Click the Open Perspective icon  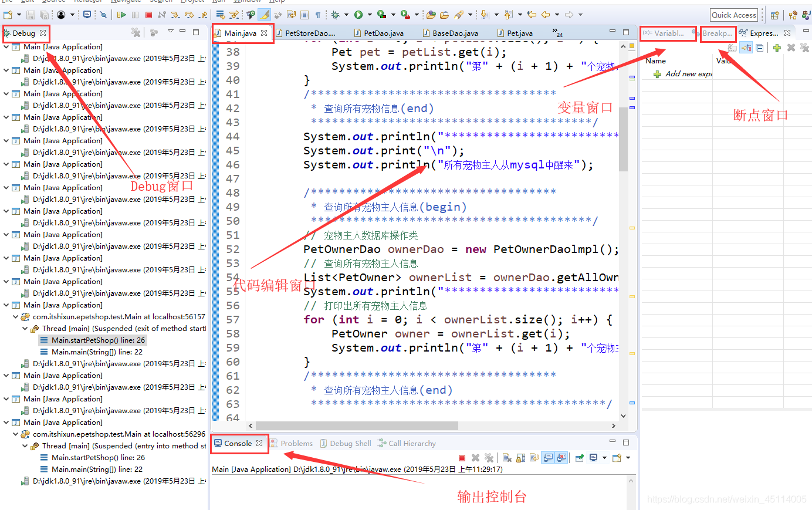774,15
